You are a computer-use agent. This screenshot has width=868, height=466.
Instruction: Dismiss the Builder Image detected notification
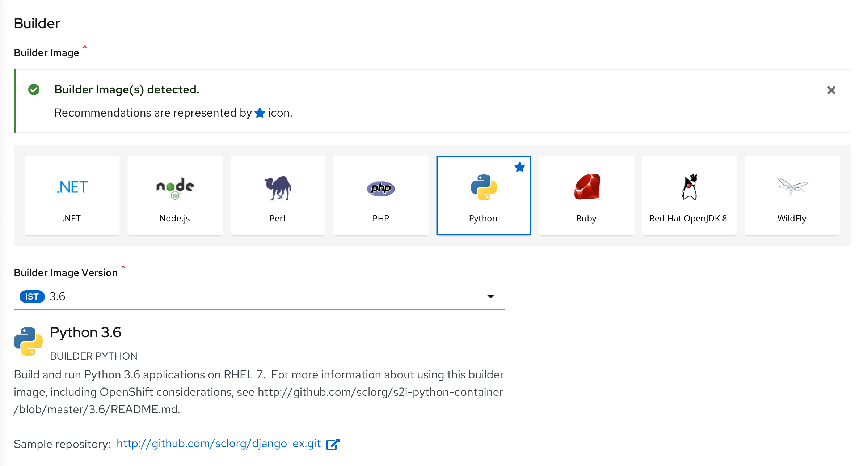point(833,90)
